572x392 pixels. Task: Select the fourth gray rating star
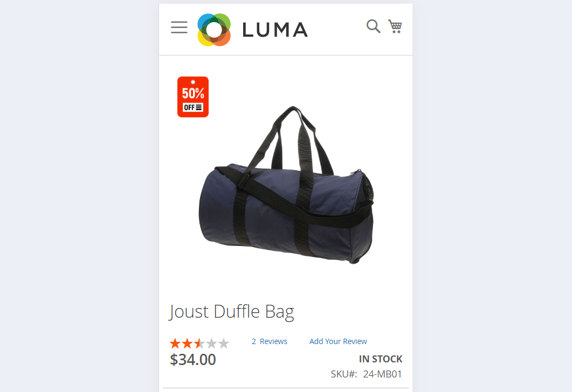[211, 344]
